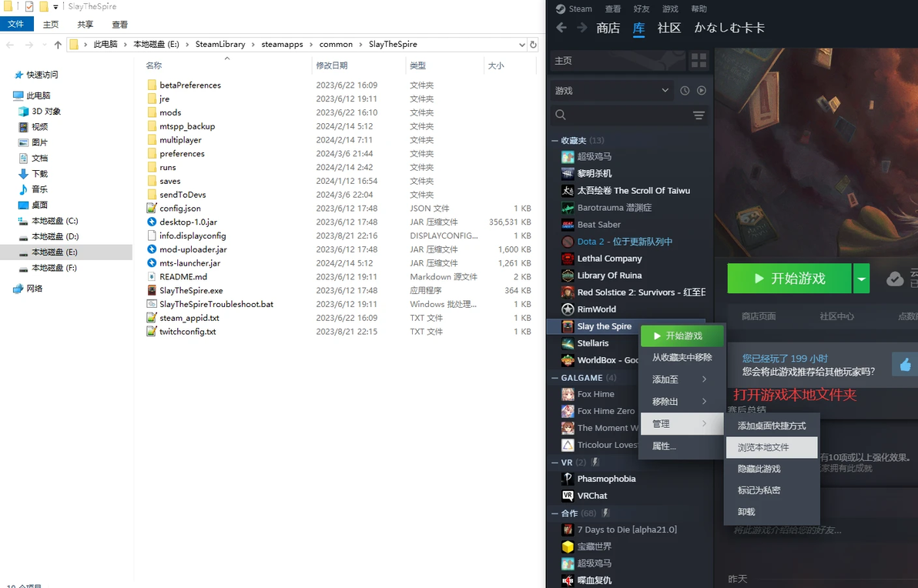
Task: Click the Library Of Ruina game icon
Action: 568,276
